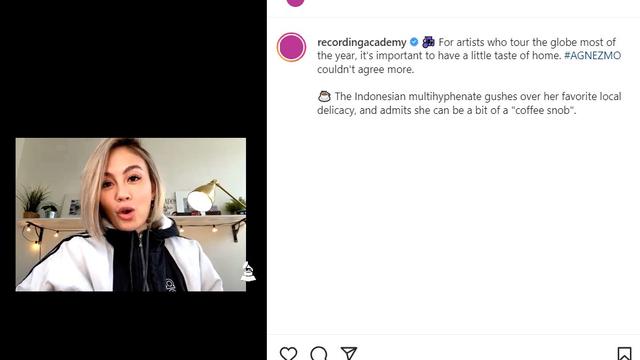Share the post using the paper plane icon
The height and width of the screenshot is (360, 640).
349,353
